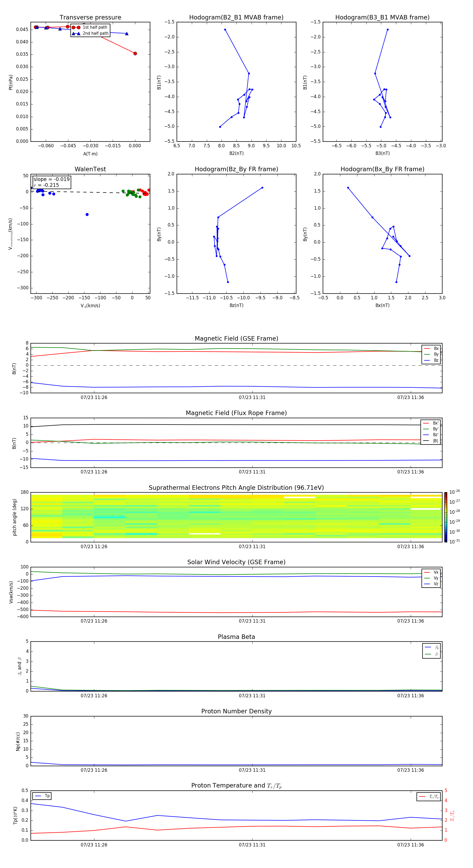Click the slope and r value text box
Screen dimensions: 473x868
coord(52,182)
